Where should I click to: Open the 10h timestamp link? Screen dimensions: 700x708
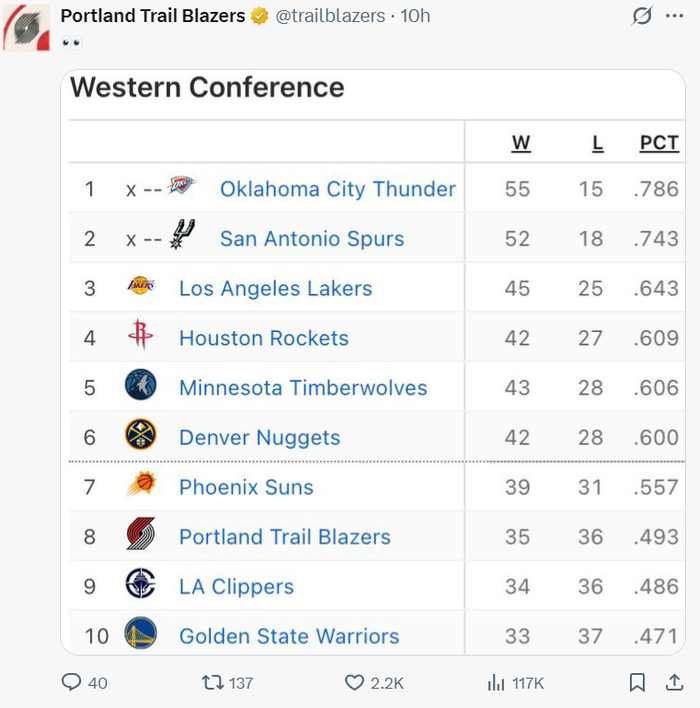coord(415,16)
